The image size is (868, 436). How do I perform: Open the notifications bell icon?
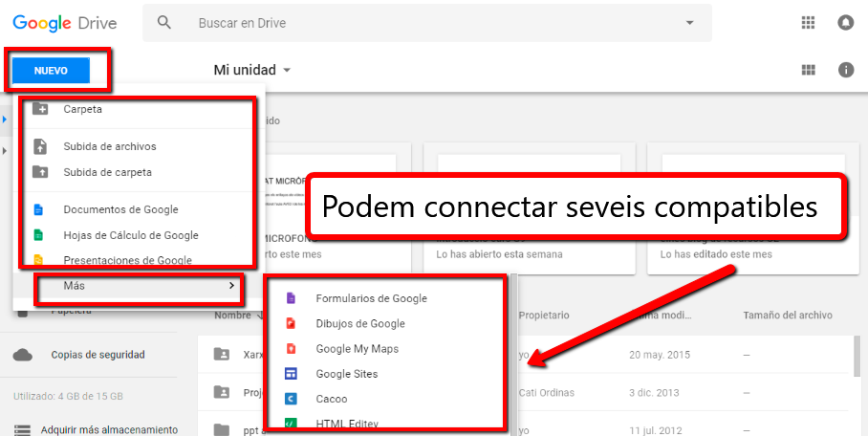point(845,23)
